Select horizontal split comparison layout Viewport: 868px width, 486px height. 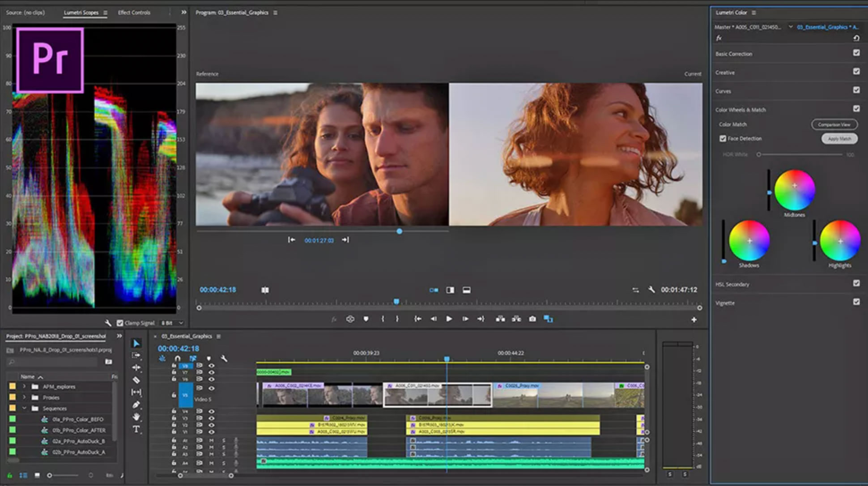tap(466, 290)
